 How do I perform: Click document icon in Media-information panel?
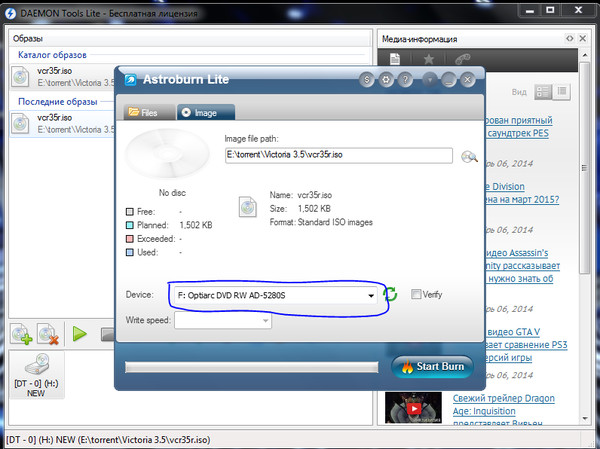pos(395,59)
